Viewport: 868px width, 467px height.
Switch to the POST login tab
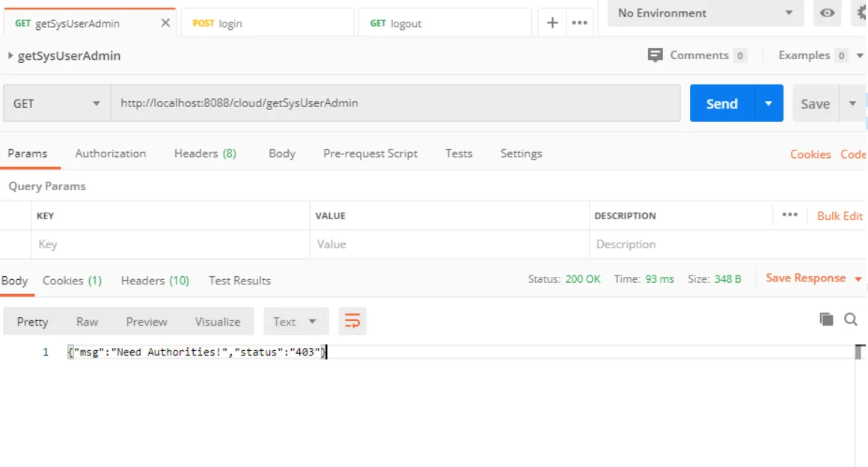tap(267, 23)
